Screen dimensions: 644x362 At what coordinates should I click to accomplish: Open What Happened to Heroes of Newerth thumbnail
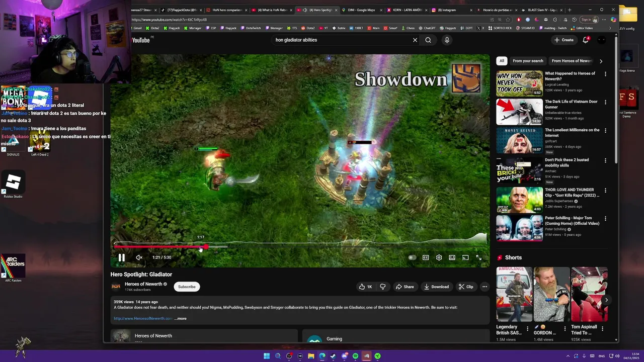[519, 83]
